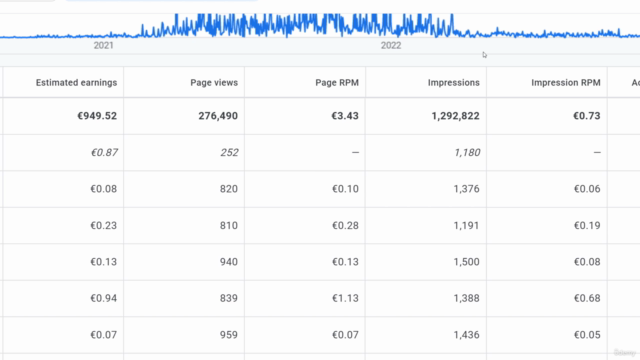The image size is (640, 360).
Task: Click the 820 page views cell
Action: coord(229,189)
